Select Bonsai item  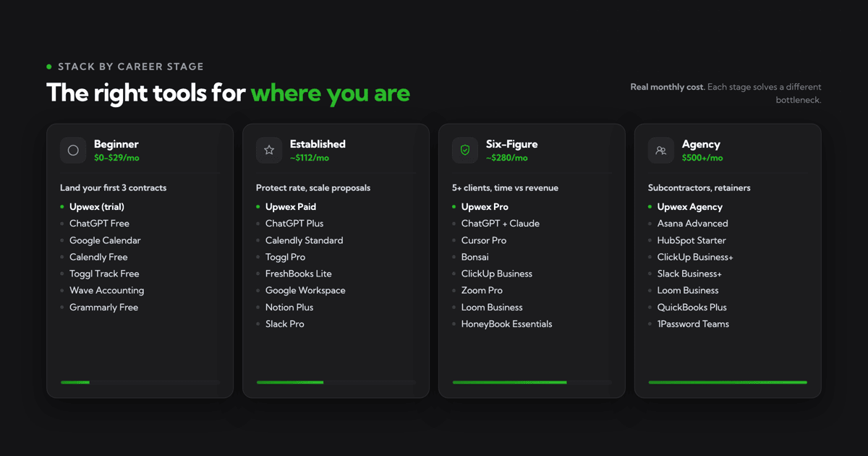tap(475, 257)
